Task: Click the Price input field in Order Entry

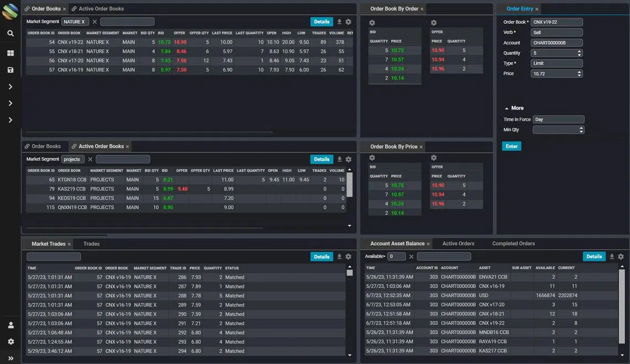Action: [556, 73]
